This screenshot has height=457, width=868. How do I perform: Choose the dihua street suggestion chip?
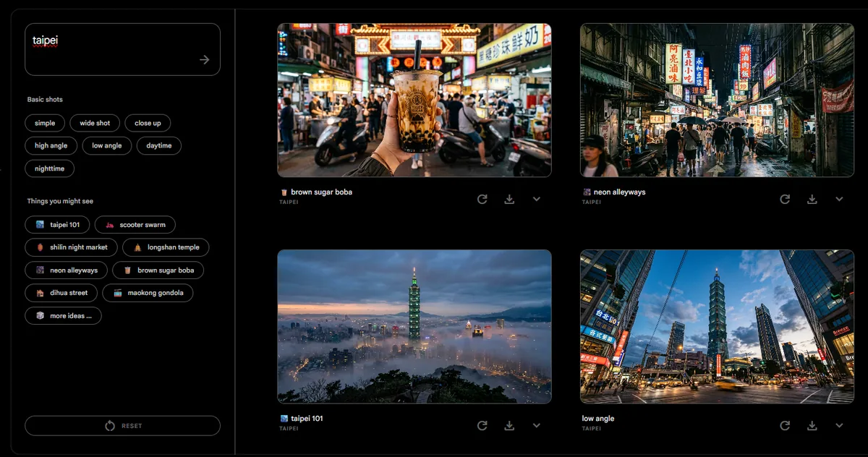click(x=61, y=293)
